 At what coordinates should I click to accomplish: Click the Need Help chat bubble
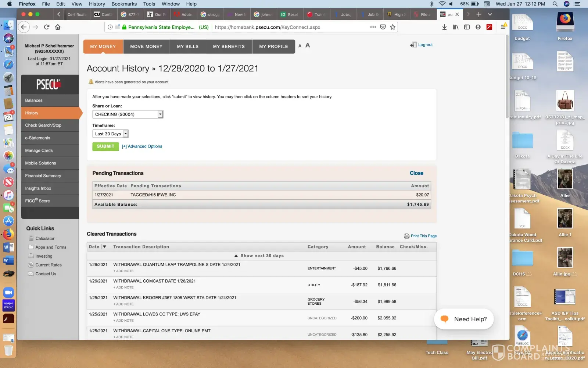coord(463,319)
